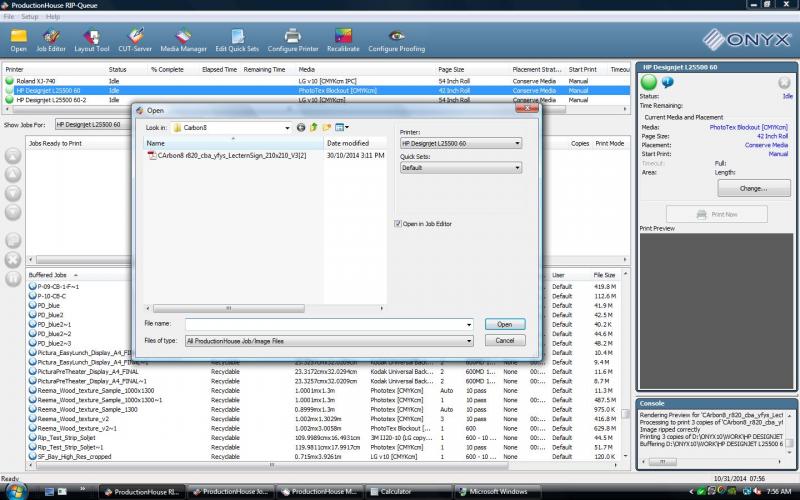Click the job icon for Rip_Test_Strip_Soljet
Image resolution: width=800 pixels, height=500 pixels.
click(x=33, y=437)
